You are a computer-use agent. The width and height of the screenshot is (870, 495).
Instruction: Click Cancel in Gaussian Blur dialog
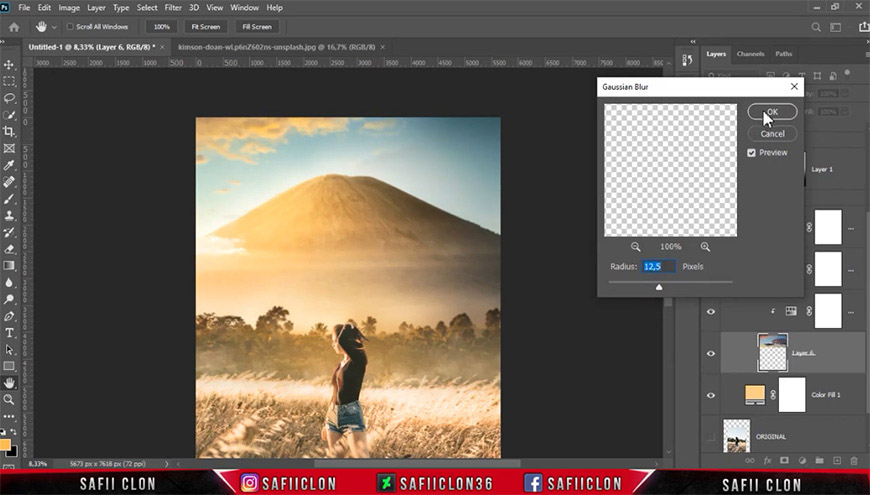tap(772, 134)
